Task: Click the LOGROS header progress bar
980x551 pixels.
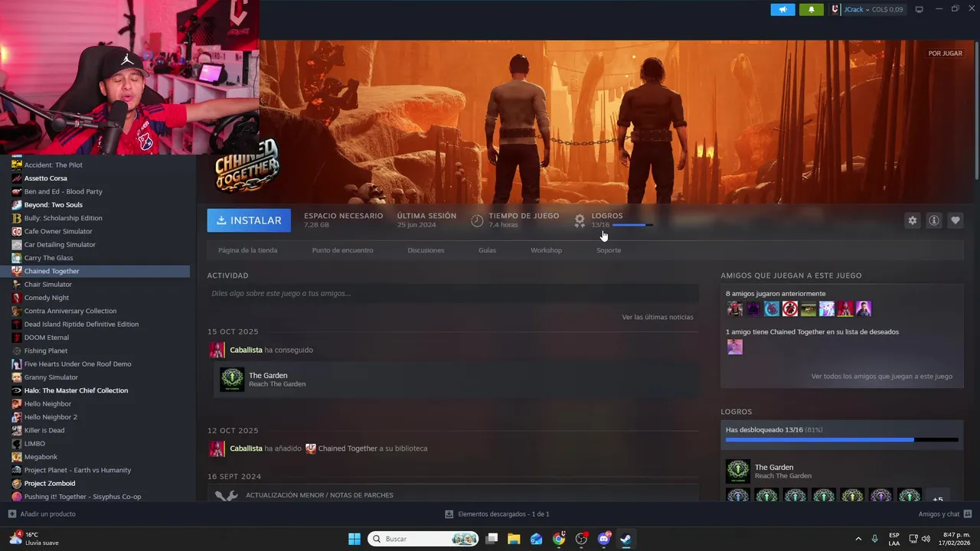Action: [x=633, y=225]
